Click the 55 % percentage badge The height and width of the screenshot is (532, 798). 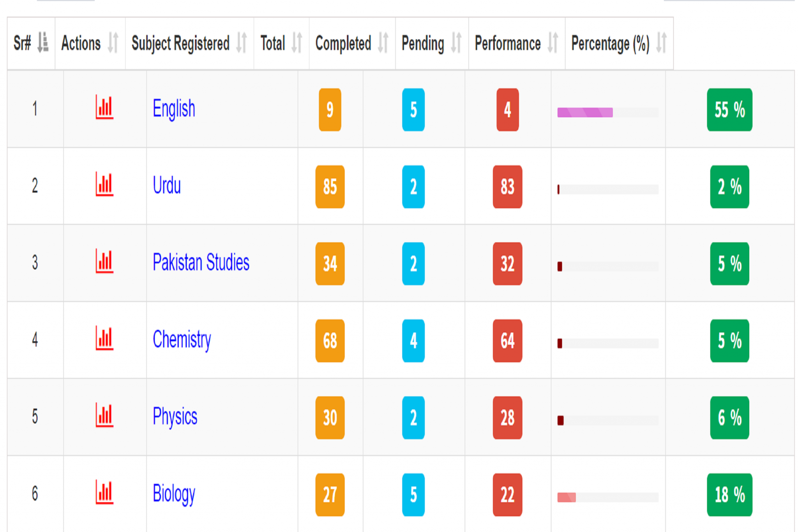tap(729, 110)
